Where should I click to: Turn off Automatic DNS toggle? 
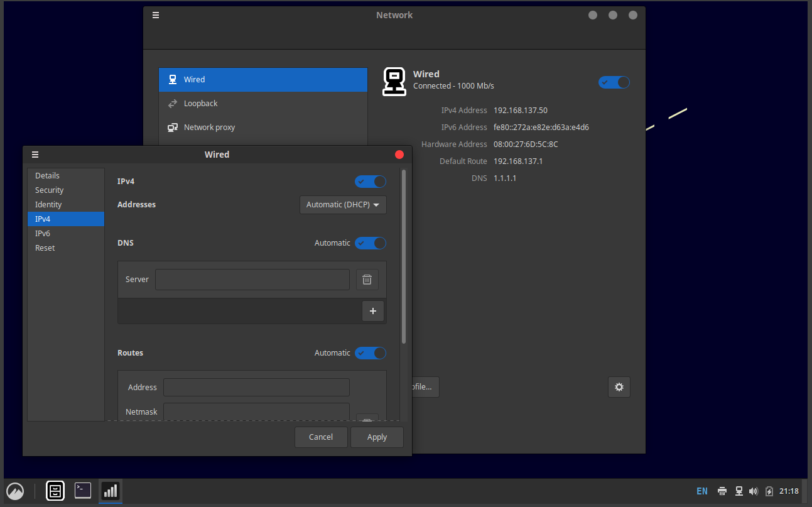coord(371,243)
